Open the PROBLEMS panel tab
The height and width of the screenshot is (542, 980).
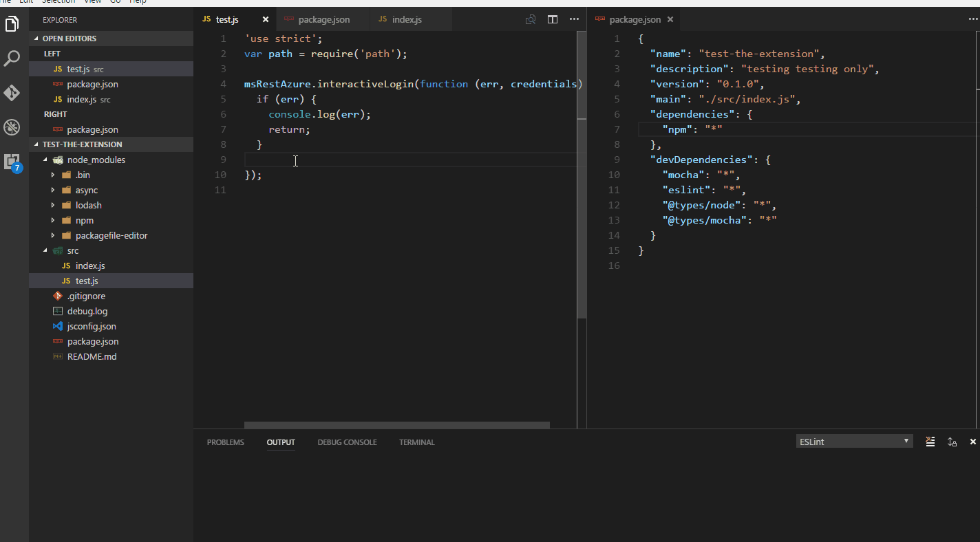tap(226, 442)
